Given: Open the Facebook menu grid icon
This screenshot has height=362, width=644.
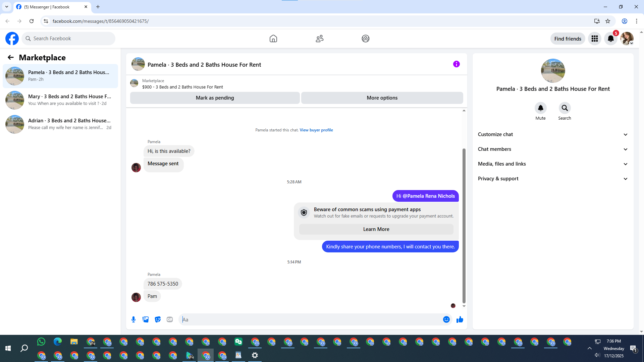Looking at the screenshot, I should [595, 39].
